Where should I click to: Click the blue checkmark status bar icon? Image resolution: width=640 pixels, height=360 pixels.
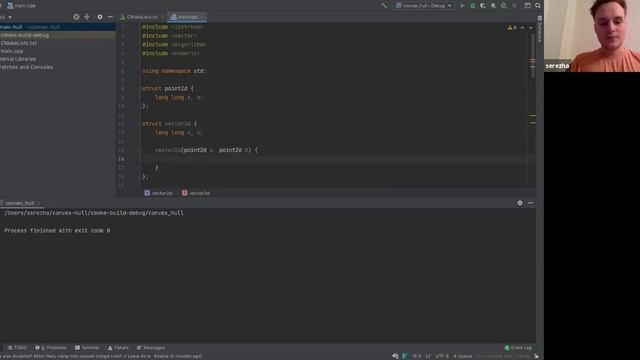coord(405,356)
